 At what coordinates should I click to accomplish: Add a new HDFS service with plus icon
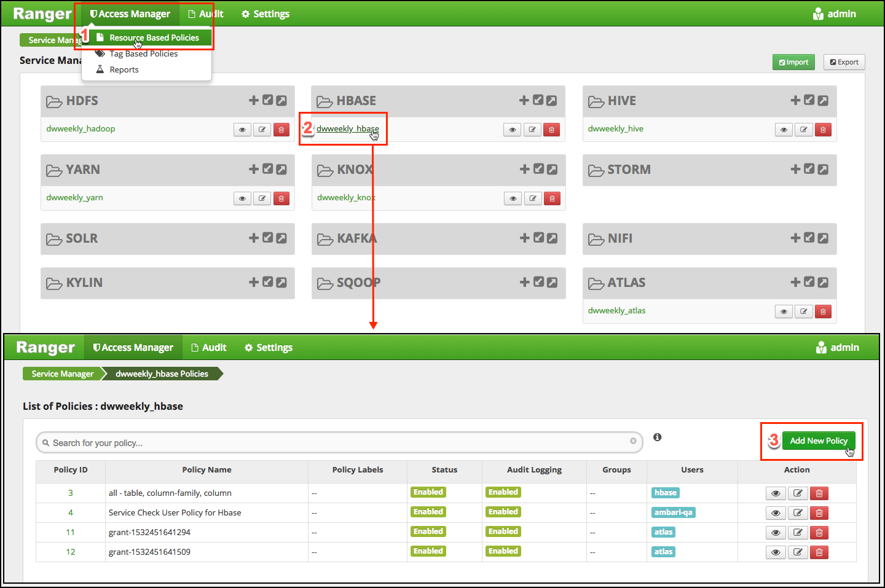click(x=254, y=100)
